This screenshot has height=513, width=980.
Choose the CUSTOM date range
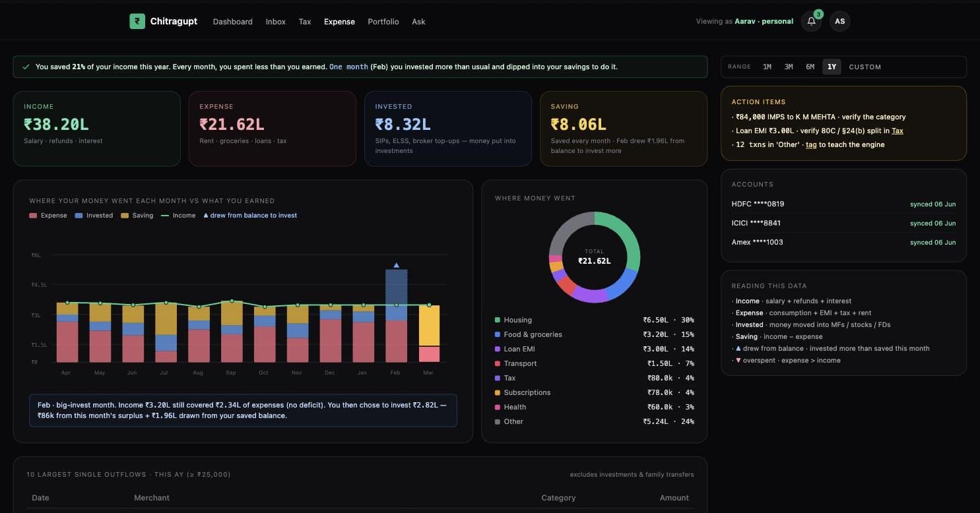[865, 67]
